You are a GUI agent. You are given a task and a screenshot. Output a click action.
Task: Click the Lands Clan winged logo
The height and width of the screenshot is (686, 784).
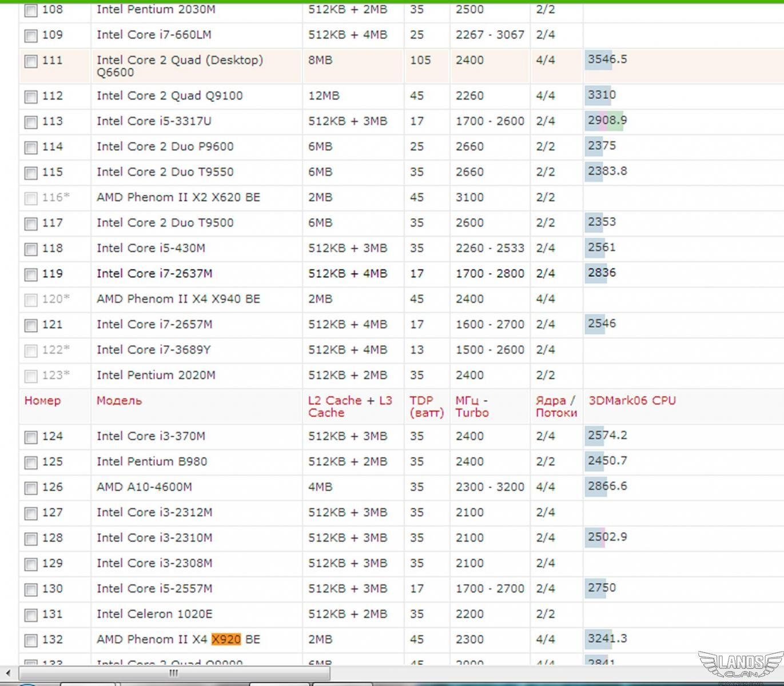pos(741,666)
